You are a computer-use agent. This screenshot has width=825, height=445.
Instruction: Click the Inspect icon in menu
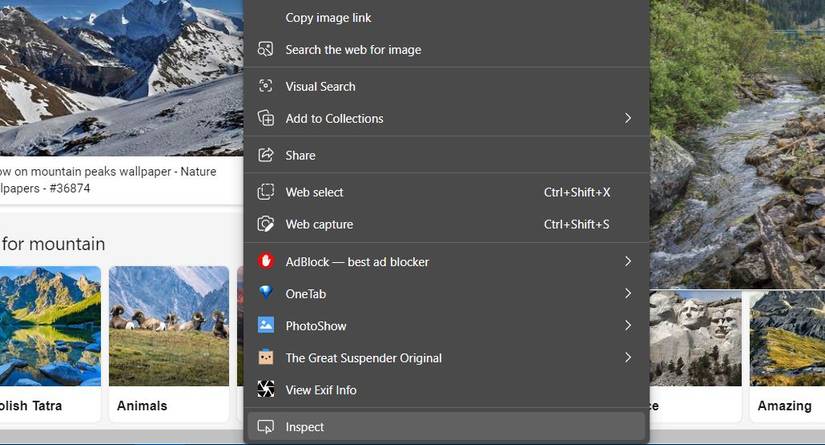tap(266, 427)
